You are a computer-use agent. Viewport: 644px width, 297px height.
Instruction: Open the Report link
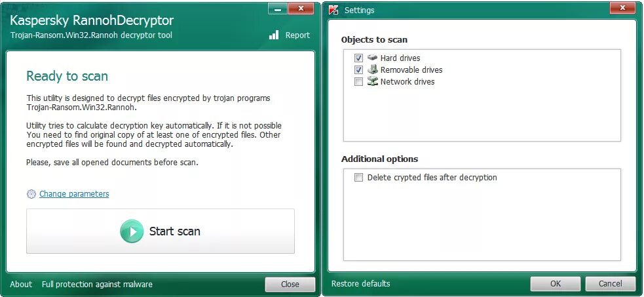click(298, 35)
